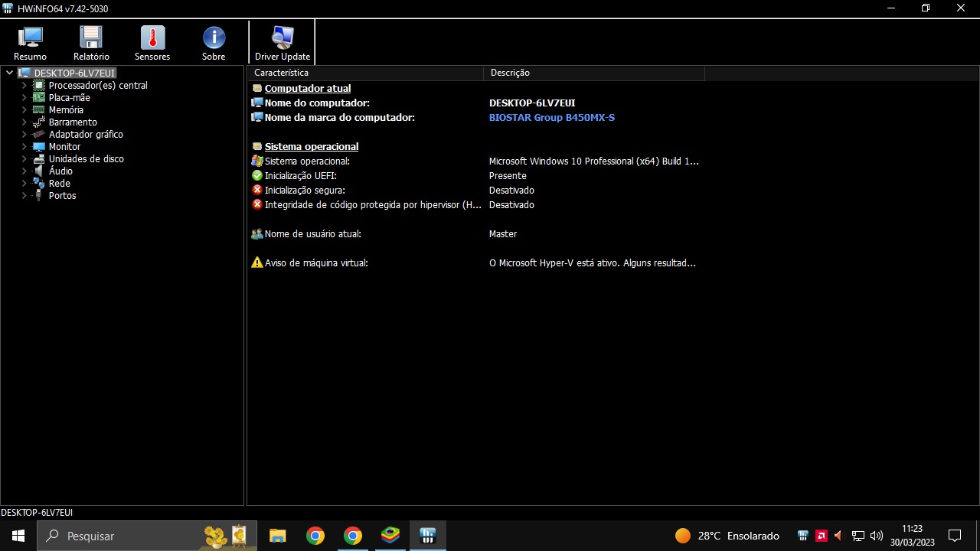This screenshot has width=980, height=551.
Task: Expand the Monitor node
Action: click(24, 147)
